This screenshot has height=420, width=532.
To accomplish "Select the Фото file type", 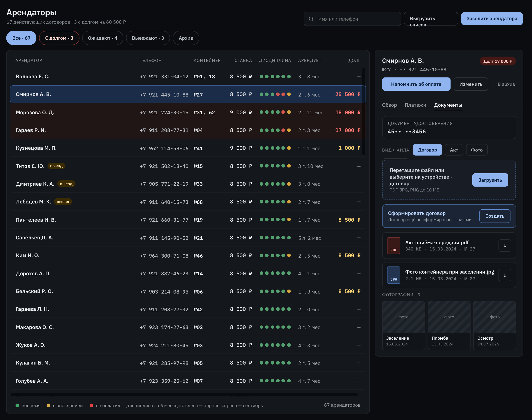I will click(477, 150).
